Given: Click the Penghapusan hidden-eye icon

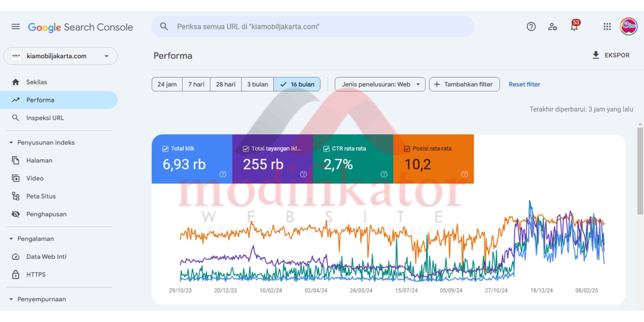Looking at the screenshot, I should point(16,214).
